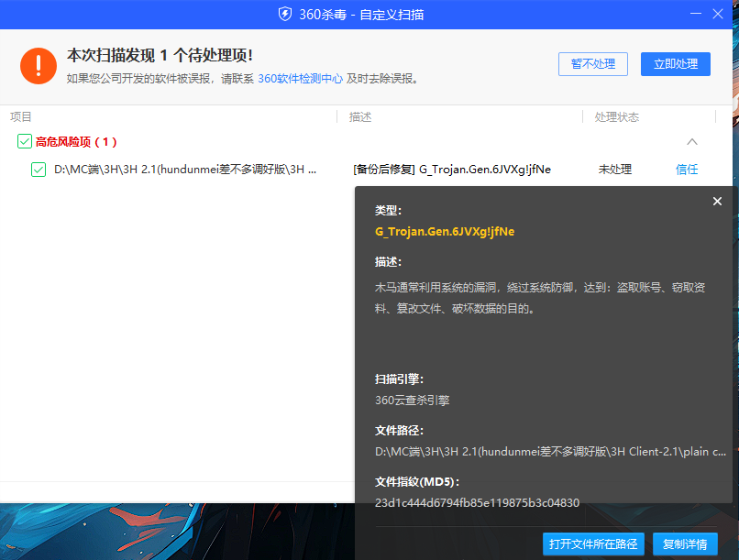Click the 复制详情 button
Screen dimensions: 739x560
685,544
